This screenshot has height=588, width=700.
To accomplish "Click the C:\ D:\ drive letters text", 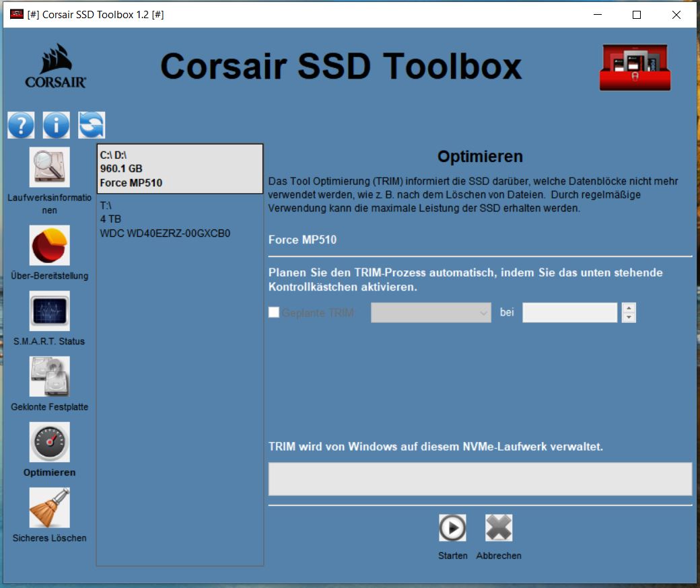I will [x=113, y=155].
